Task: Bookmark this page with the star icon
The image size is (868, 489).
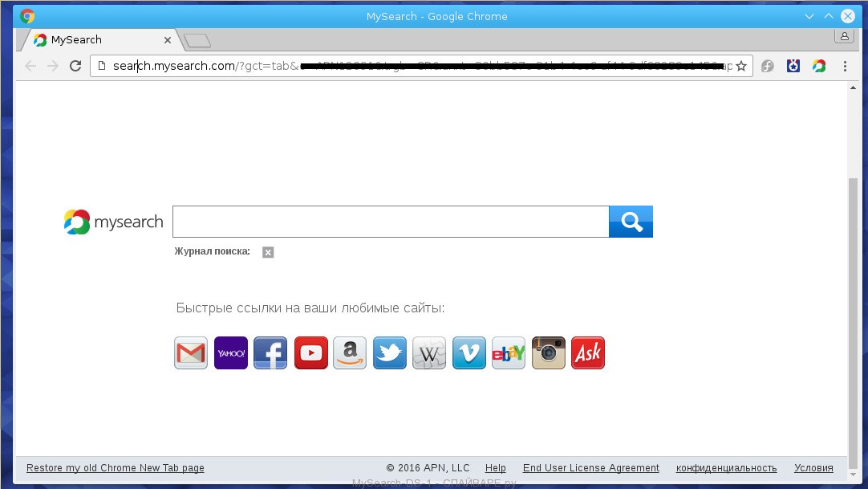Action: (x=741, y=66)
